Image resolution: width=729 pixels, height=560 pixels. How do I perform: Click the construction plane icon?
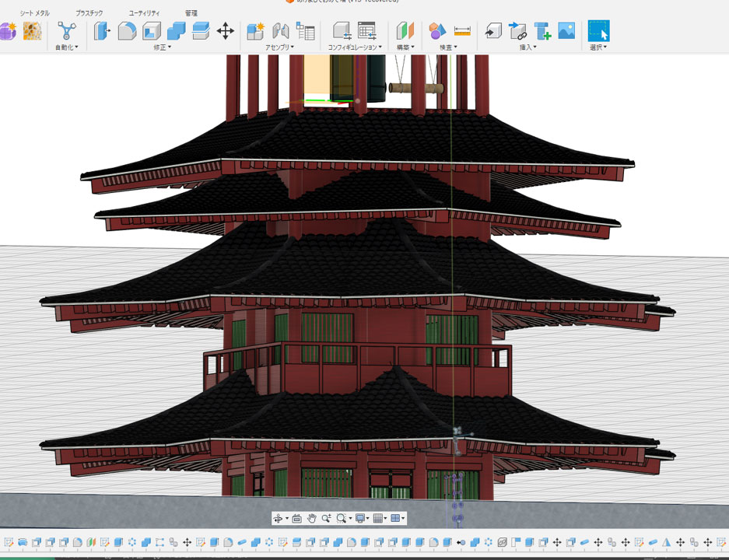(403, 31)
